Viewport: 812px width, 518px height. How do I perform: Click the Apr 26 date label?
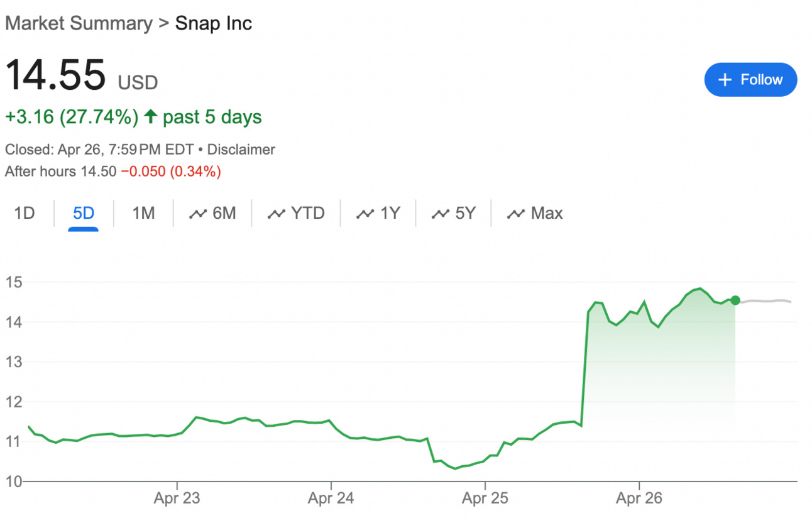pyautogui.click(x=639, y=499)
